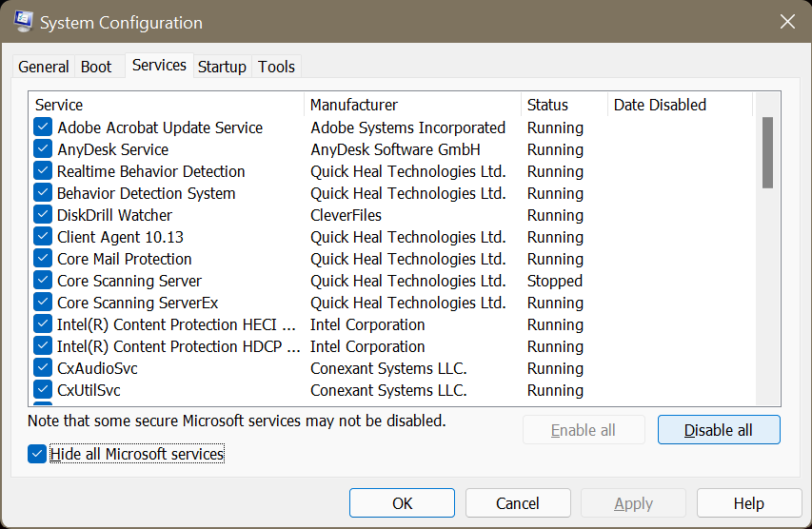Select the Core Scanning ServerEx row text
The height and width of the screenshot is (529, 812).
(138, 303)
